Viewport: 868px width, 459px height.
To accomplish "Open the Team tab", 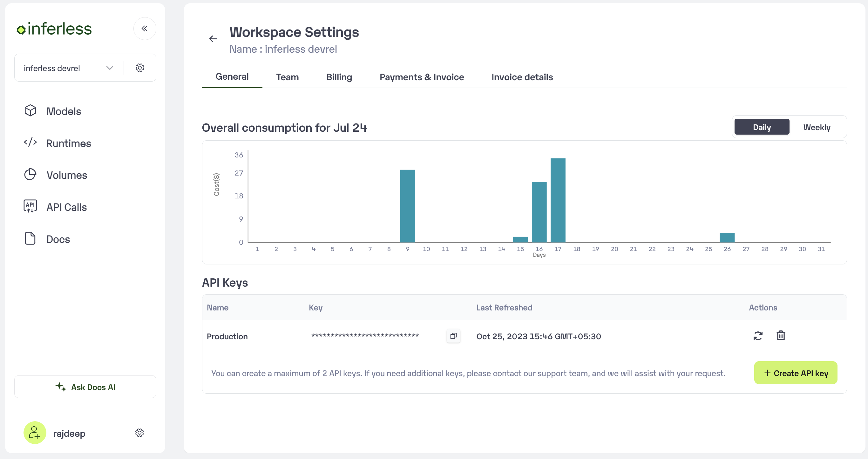I will [x=287, y=77].
